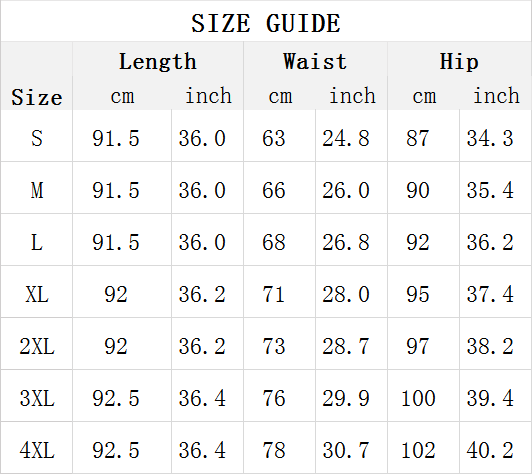This screenshot has width=532, height=474.
Task: Click the 24.8 waist inch value
Action: coord(346,138)
